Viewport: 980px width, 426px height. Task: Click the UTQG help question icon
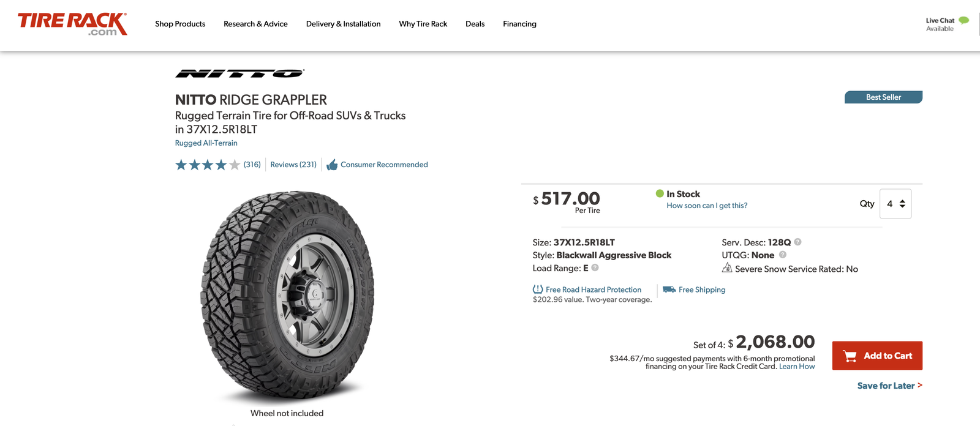click(x=782, y=255)
